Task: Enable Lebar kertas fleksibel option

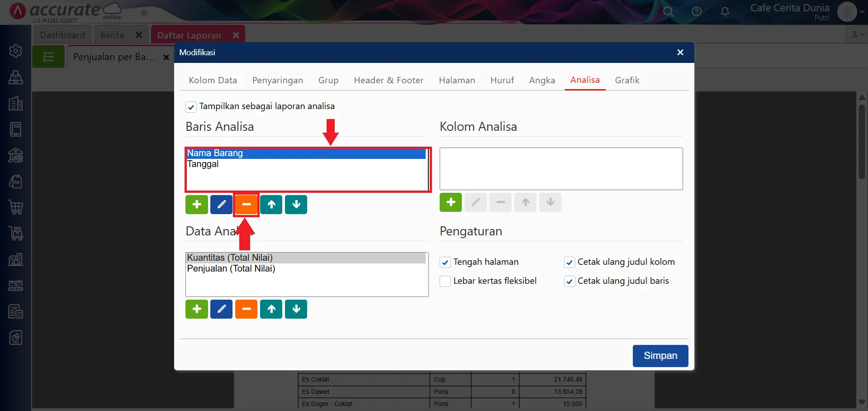Action: point(445,281)
